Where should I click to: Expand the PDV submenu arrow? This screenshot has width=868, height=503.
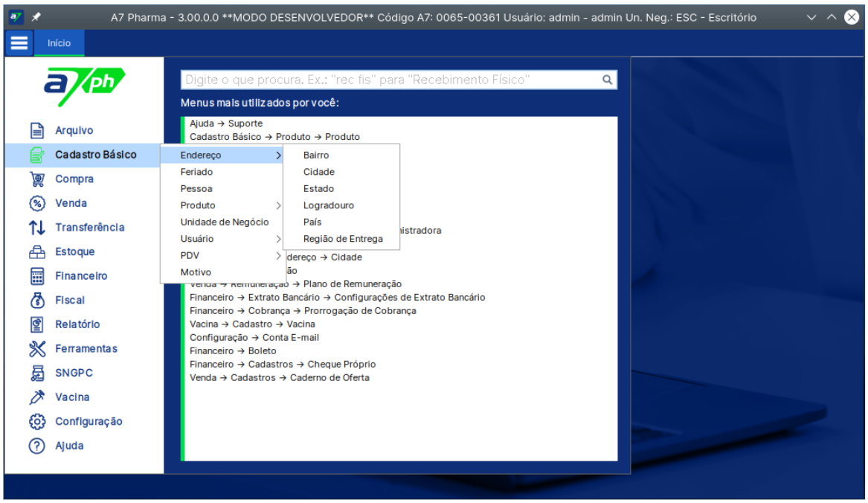click(278, 255)
